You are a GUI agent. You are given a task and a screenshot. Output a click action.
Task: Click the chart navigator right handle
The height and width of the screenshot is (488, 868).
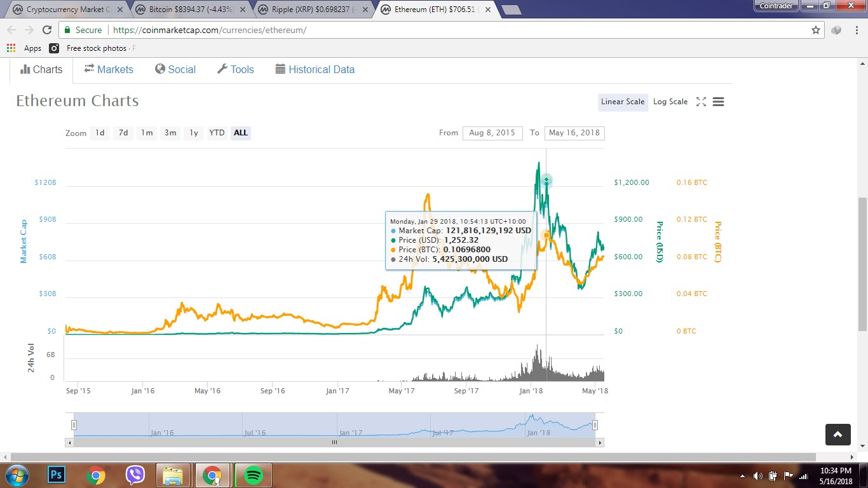(595, 425)
